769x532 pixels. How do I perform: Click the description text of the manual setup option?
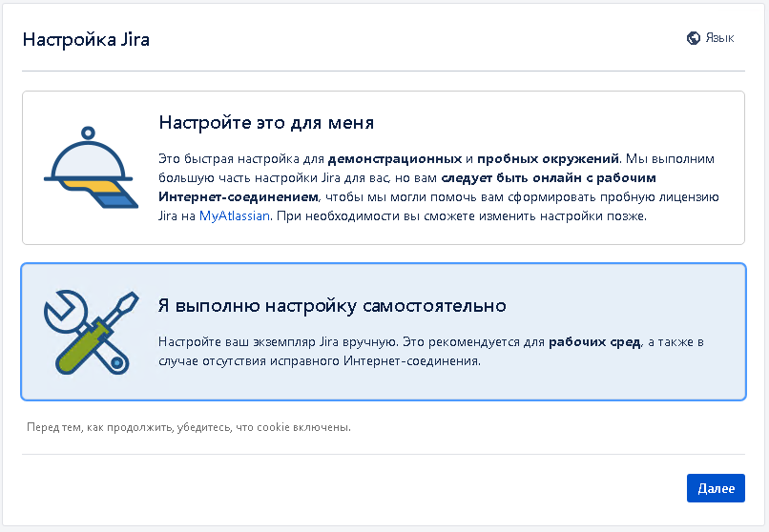point(429,351)
